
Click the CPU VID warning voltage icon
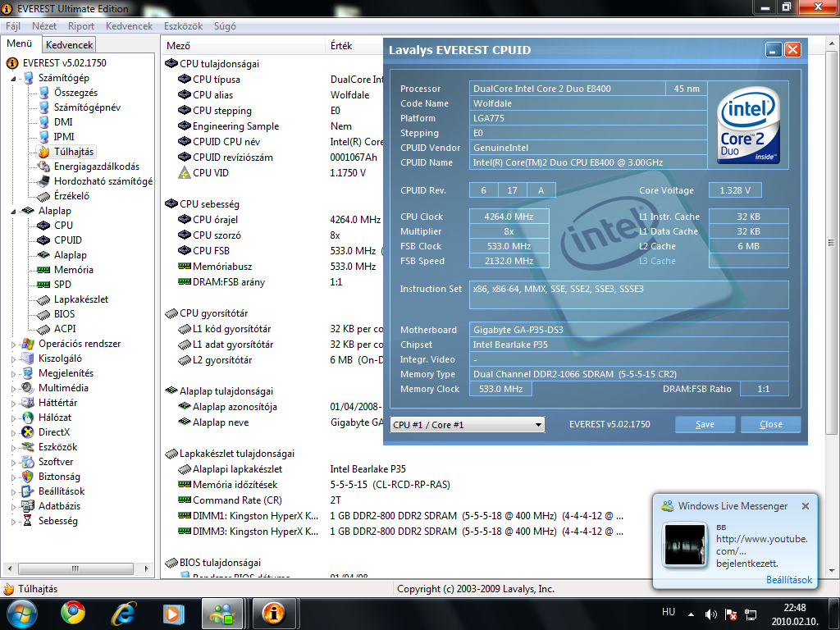tap(185, 172)
